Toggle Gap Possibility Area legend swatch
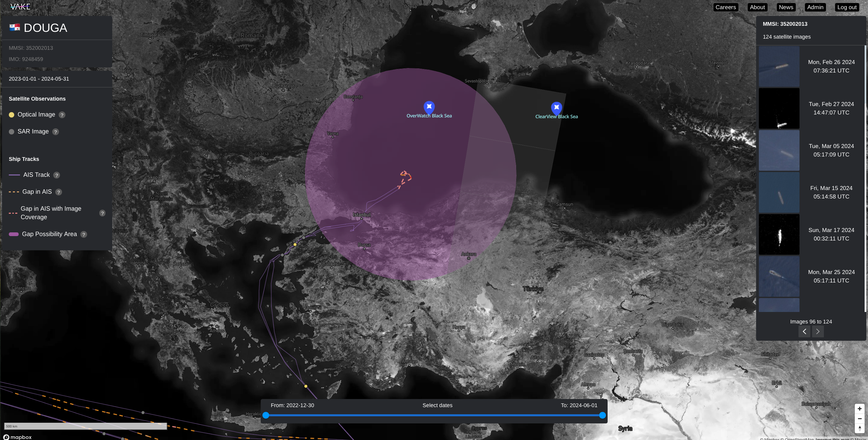Screen dimensions: 868x440 click(x=14, y=234)
